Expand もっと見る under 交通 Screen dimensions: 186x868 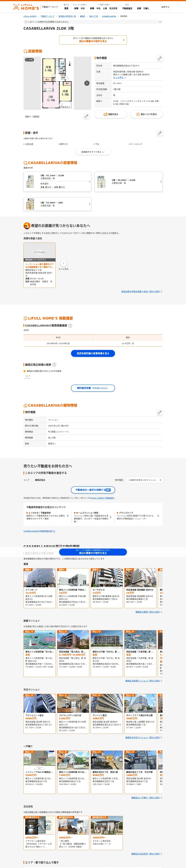click(x=120, y=78)
